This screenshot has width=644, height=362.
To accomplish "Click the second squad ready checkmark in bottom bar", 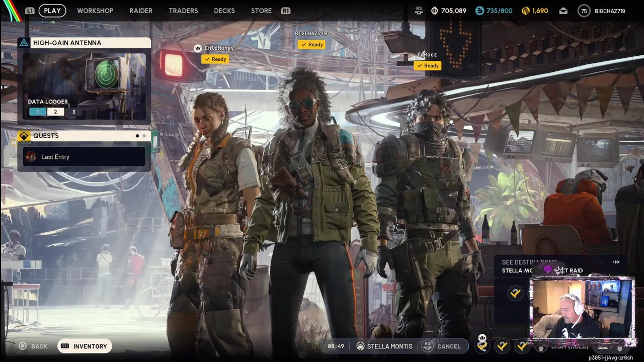I will click(x=502, y=345).
